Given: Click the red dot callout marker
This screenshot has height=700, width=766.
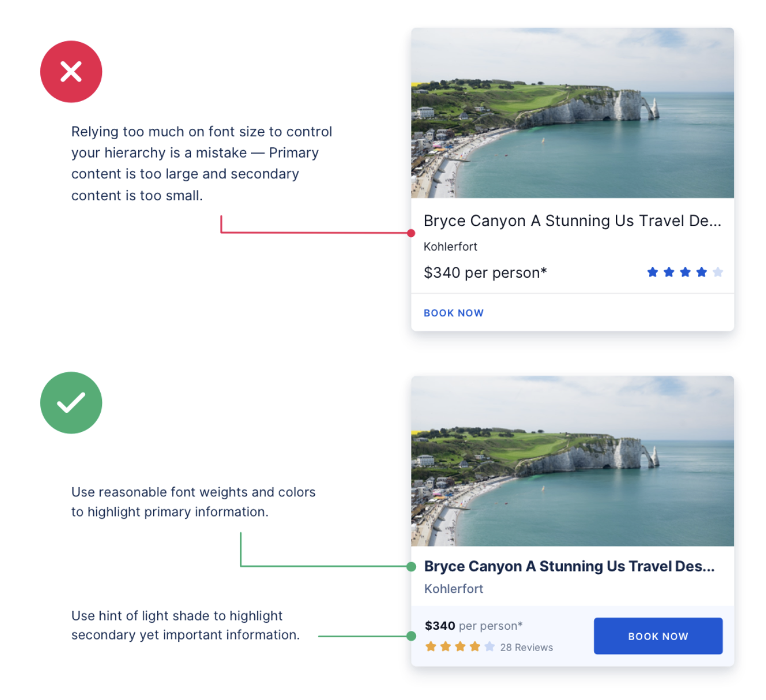Looking at the screenshot, I should [411, 233].
